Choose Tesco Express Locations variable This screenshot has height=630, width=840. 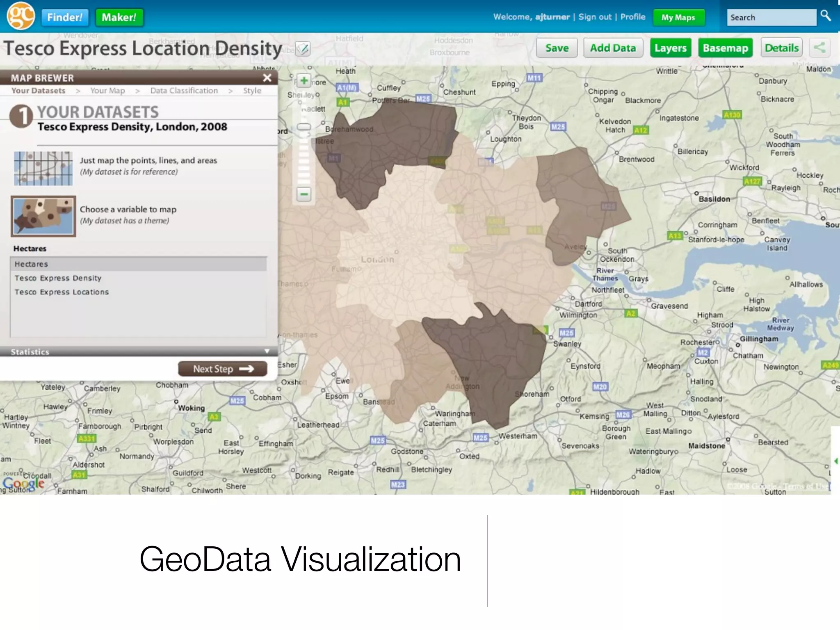tap(62, 292)
